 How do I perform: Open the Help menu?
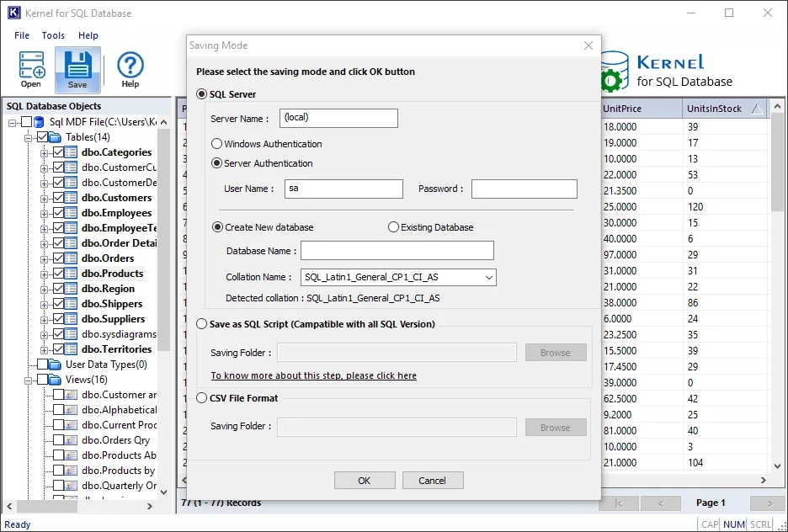pos(88,35)
